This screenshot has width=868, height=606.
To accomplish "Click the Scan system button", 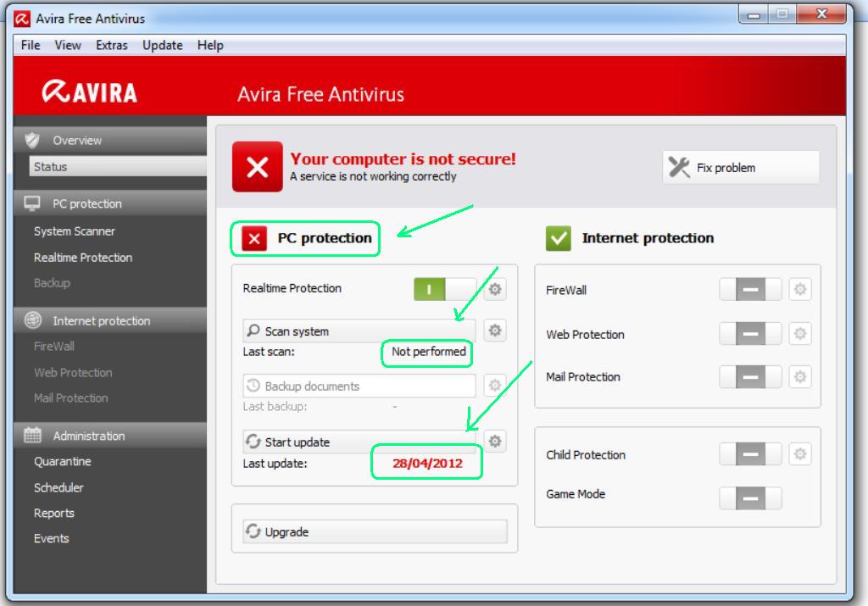I will [x=359, y=331].
